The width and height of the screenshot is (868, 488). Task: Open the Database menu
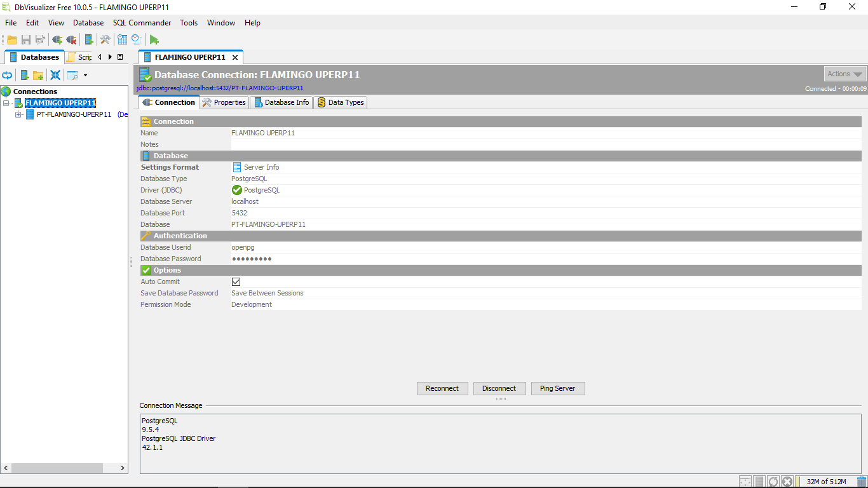coord(88,22)
